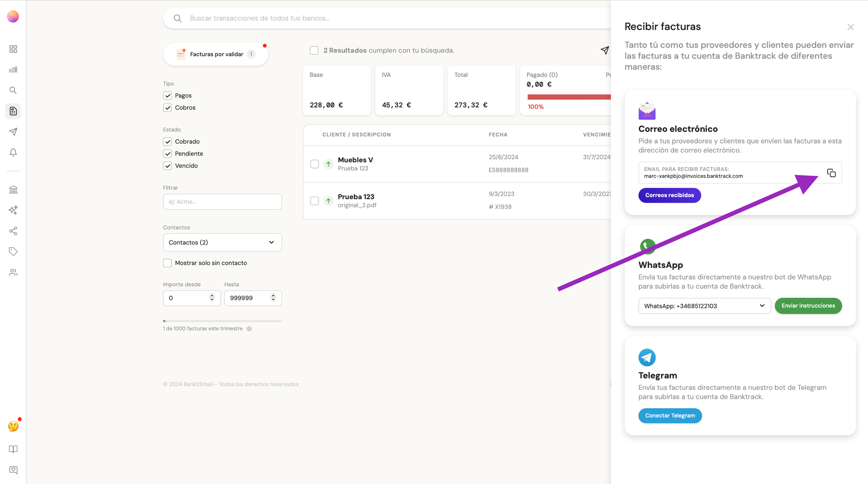The width and height of the screenshot is (868, 484).
Task: Open the tags sidebar icon
Action: tap(13, 251)
